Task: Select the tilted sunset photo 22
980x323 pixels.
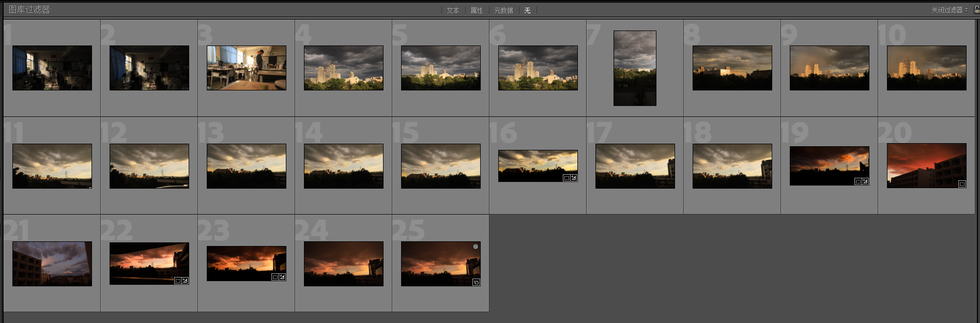Action: point(149,264)
